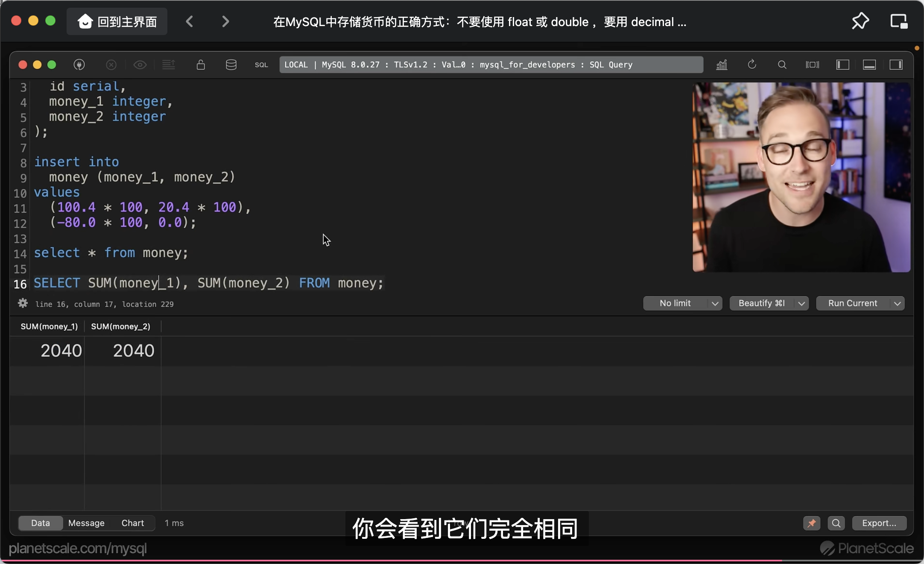Open editor settings gear icon
Image resolution: width=924 pixels, height=564 pixels.
coord(23,303)
